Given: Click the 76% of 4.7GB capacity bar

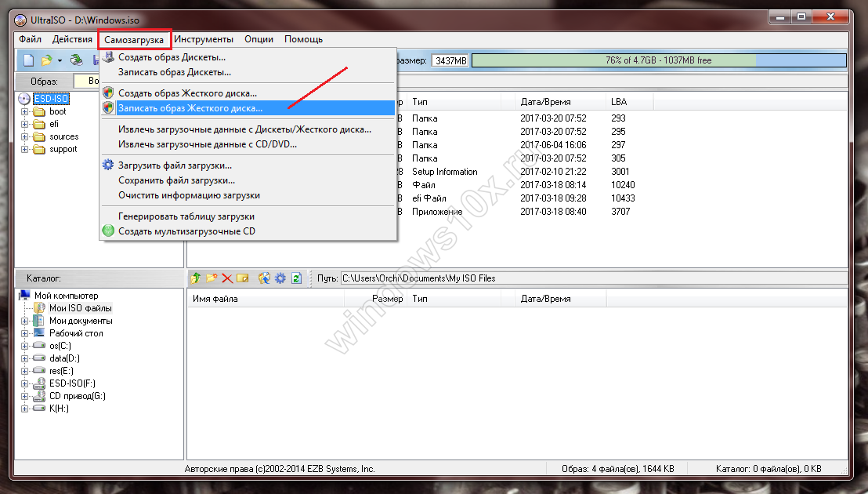Looking at the screenshot, I should click(658, 60).
